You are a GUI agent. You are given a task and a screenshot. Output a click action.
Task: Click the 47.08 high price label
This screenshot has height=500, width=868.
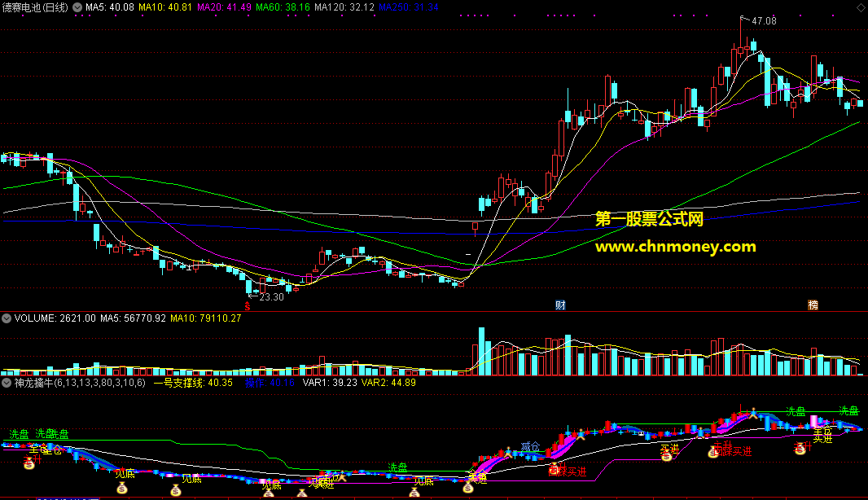tap(764, 21)
